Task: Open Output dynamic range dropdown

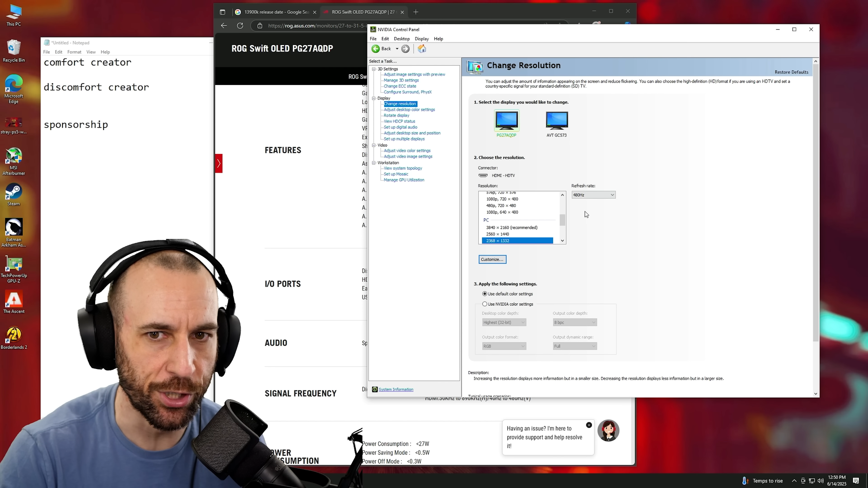Action: [x=575, y=346]
